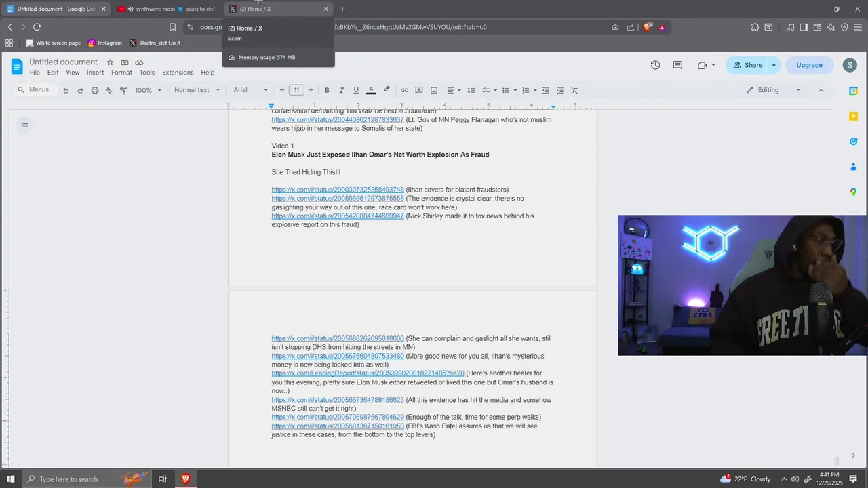The image size is (868, 488).
Task: Open the Editing mode dropdown
Action: coord(774,90)
